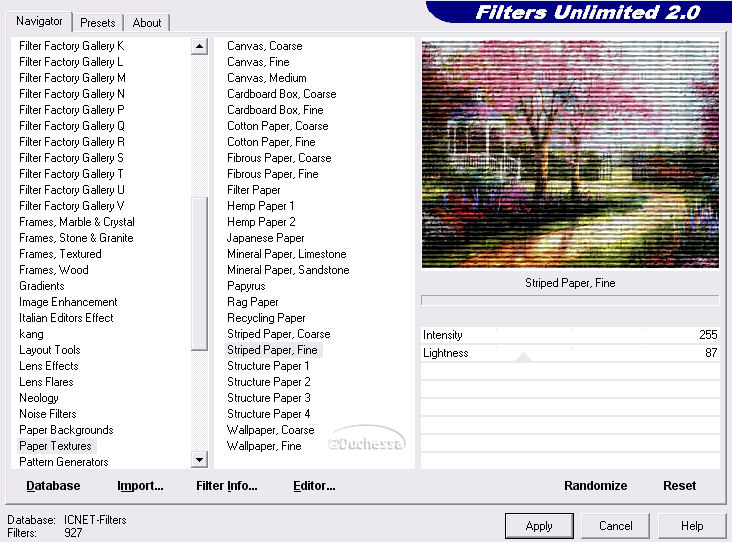Open Filter Info...

[226, 486]
